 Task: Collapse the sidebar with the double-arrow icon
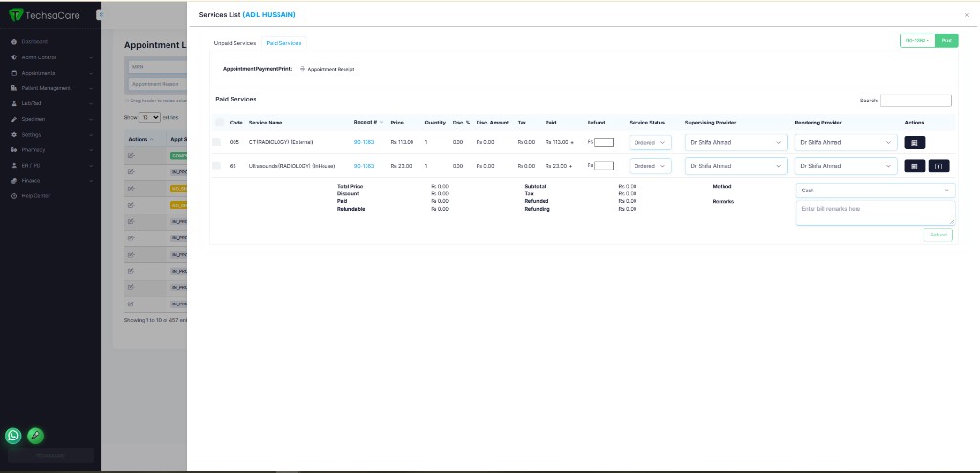click(100, 15)
